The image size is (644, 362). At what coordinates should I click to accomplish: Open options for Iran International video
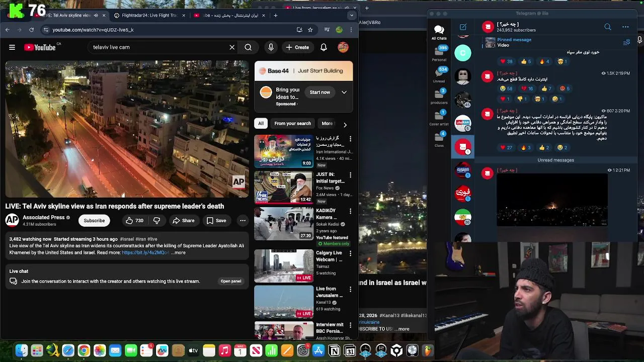click(351, 139)
